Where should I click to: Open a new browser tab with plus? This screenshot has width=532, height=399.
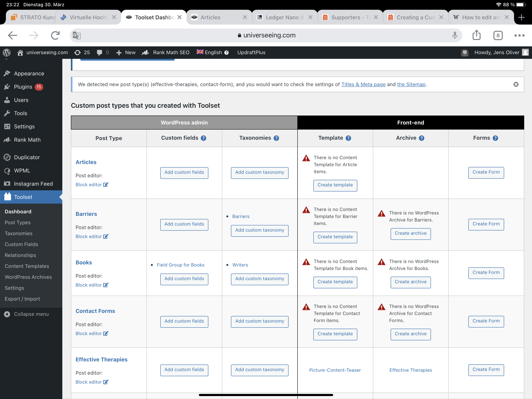[x=521, y=17]
